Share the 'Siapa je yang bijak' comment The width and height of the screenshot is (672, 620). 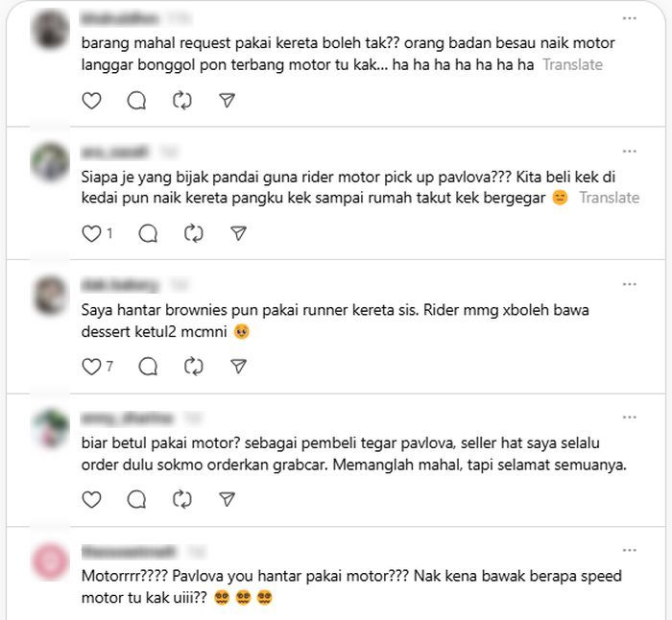pyautogui.click(x=239, y=233)
